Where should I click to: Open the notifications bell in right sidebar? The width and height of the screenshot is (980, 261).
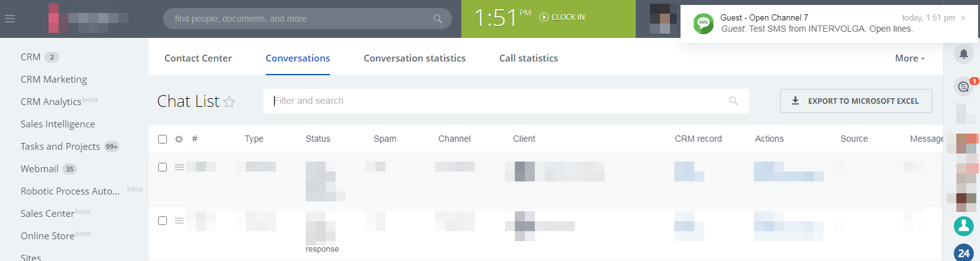[x=963, y=54]
